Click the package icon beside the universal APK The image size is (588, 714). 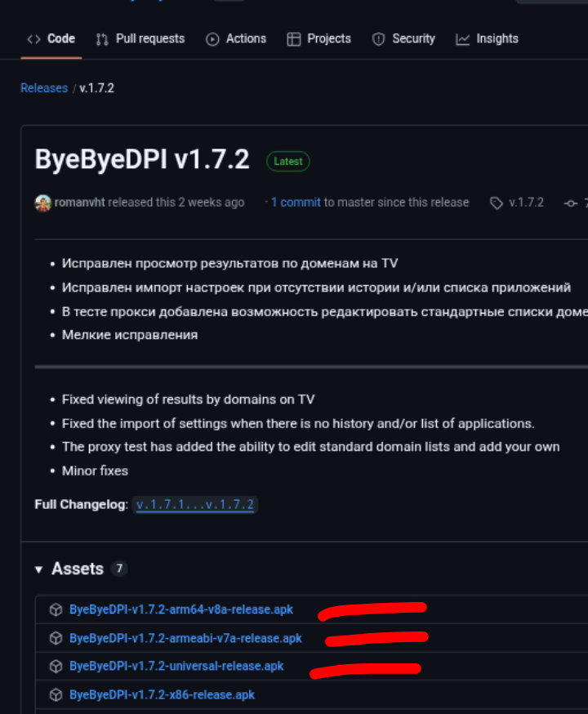coord(56,667)
